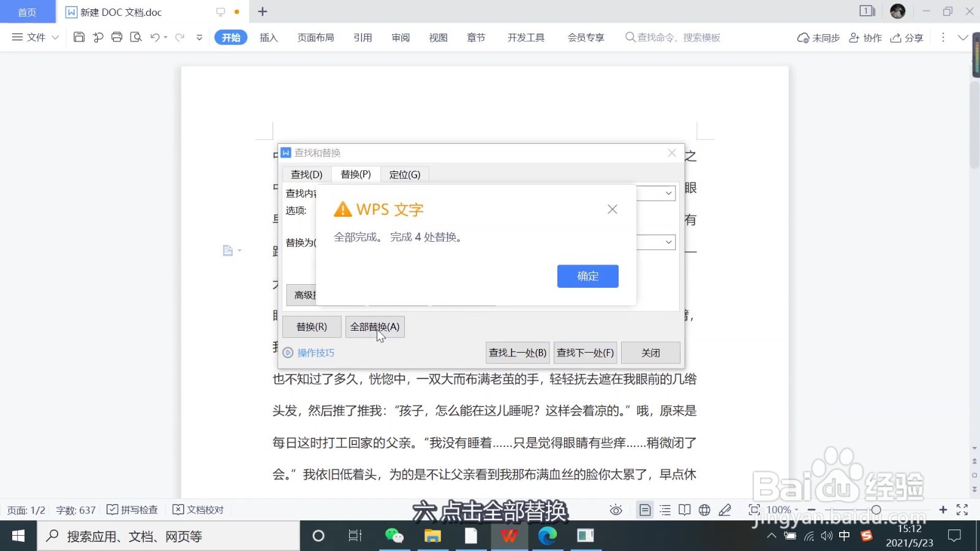This screenshot has height=551, width=980.
Task: Click the Redo arrow
Action: coord(179,37)
